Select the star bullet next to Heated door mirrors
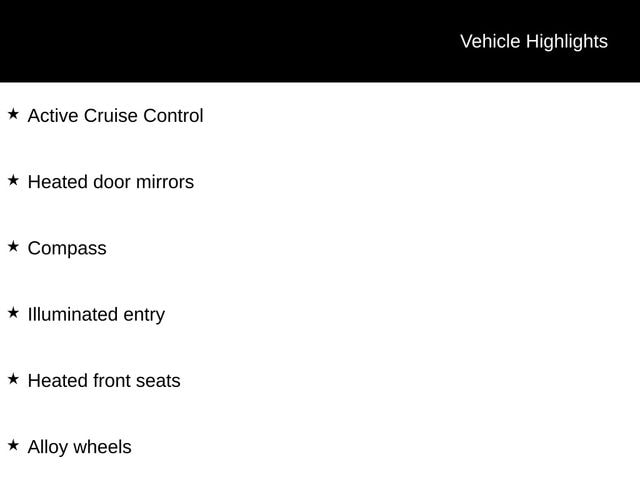The width and height of the screenshot is (640, 480). pos(13,180)
